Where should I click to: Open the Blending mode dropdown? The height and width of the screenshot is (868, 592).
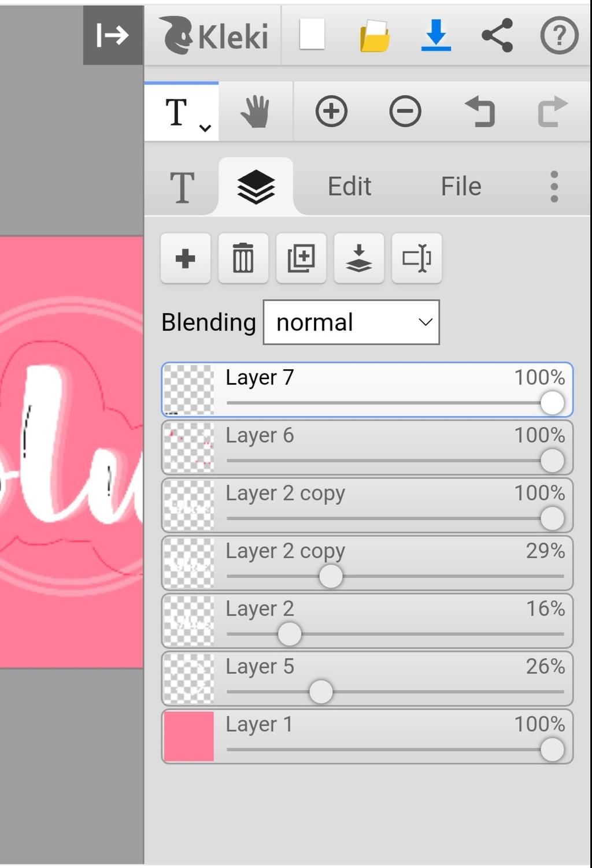tap(351, 322)
